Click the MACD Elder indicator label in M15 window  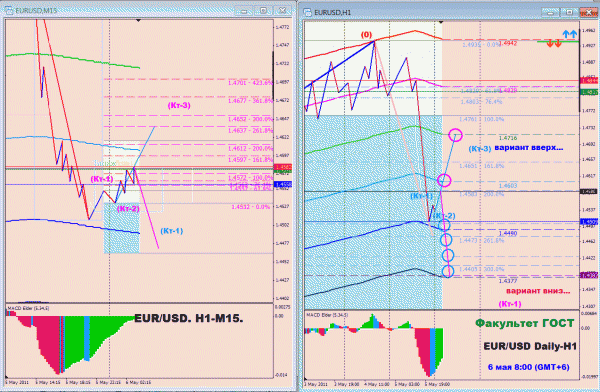pyautogui.click(x=28, y=308)
